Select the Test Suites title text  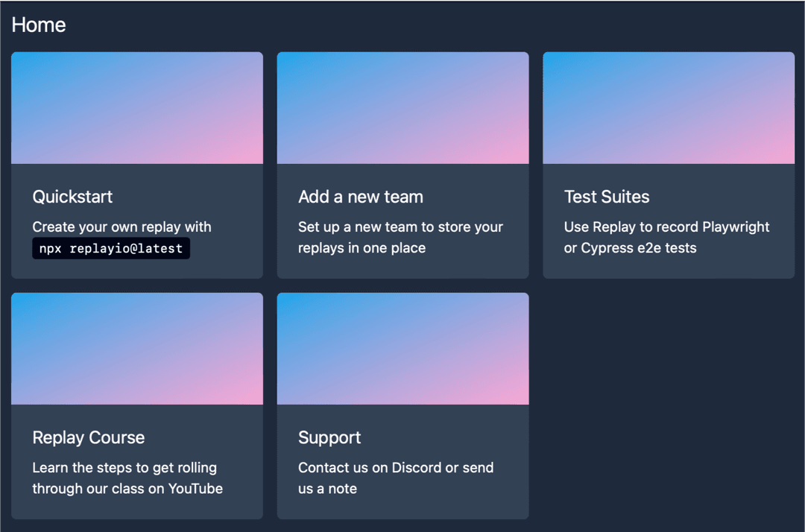pos(607,197)
